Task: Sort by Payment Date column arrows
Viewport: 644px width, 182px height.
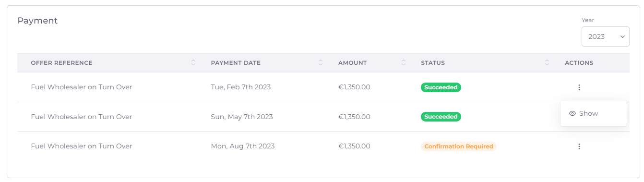Action: (321, 63)
